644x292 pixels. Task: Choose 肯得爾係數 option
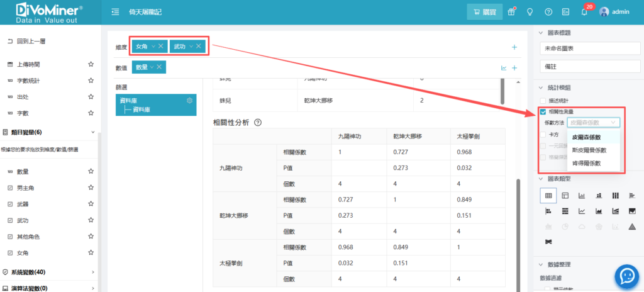586,163
